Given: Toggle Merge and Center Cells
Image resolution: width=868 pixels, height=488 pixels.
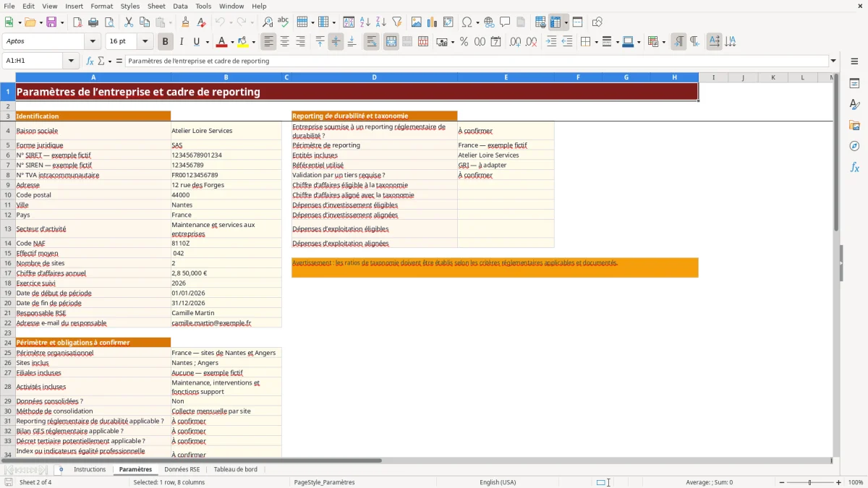Looking at the screenshot, I should point(391,42).
